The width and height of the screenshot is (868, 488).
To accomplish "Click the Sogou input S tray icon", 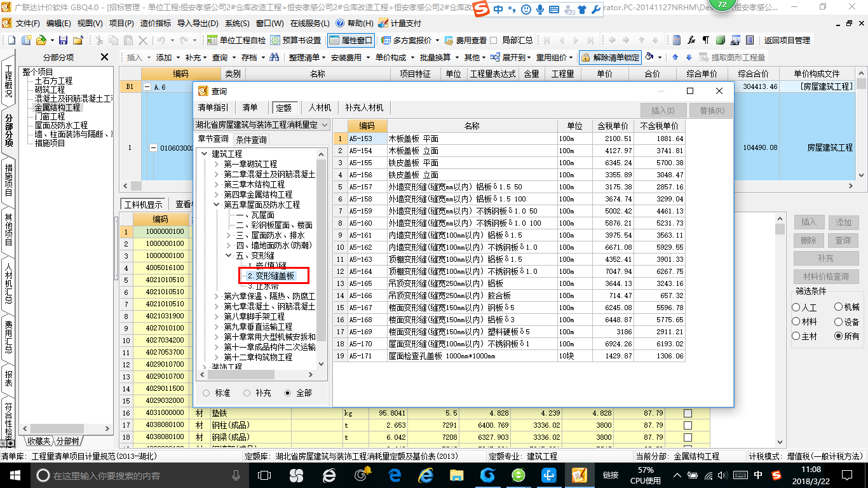I will tap(776, 475).
